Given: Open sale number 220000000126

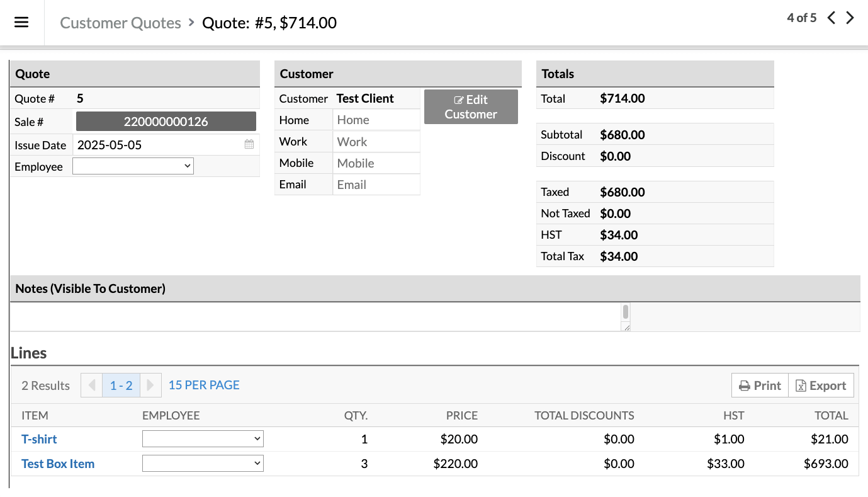Looking at the screenshot, I should pos(166,122).
